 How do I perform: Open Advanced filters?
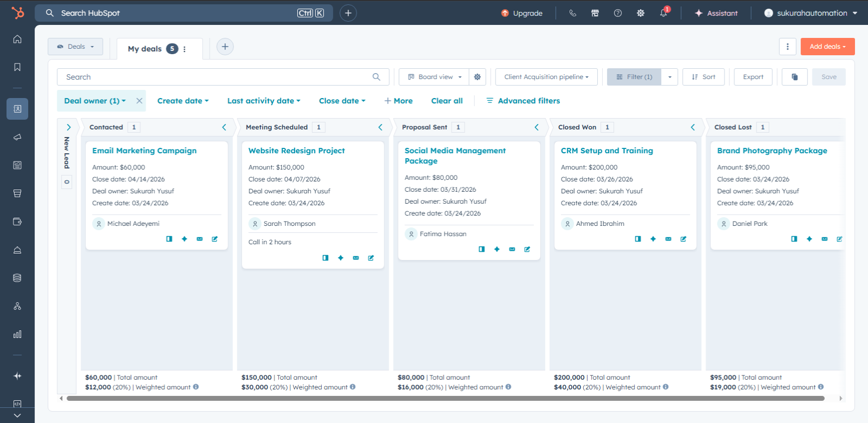523,101
